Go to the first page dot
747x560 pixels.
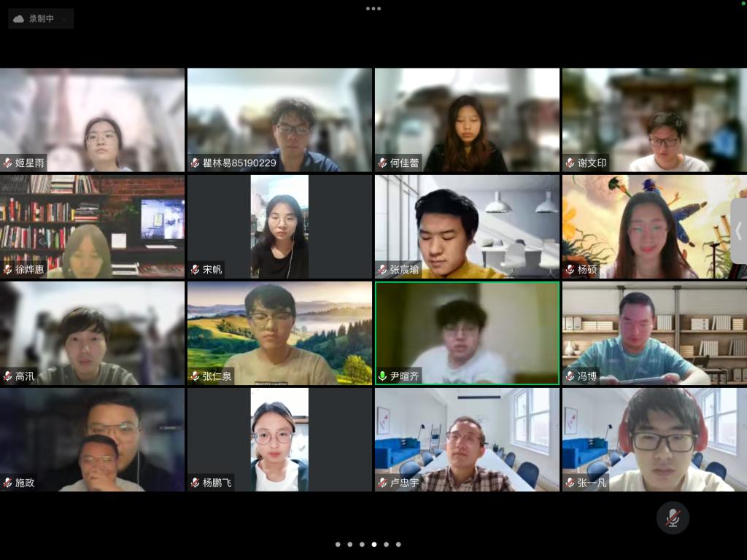point(338,544)
